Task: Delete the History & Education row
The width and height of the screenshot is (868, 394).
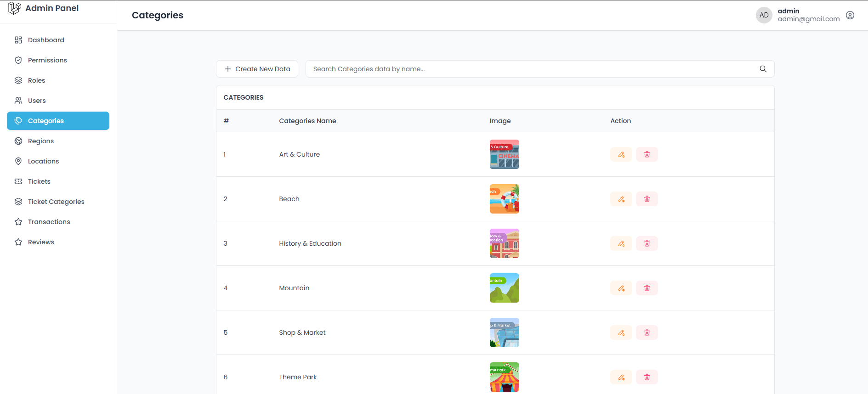Action: point(647,243)
